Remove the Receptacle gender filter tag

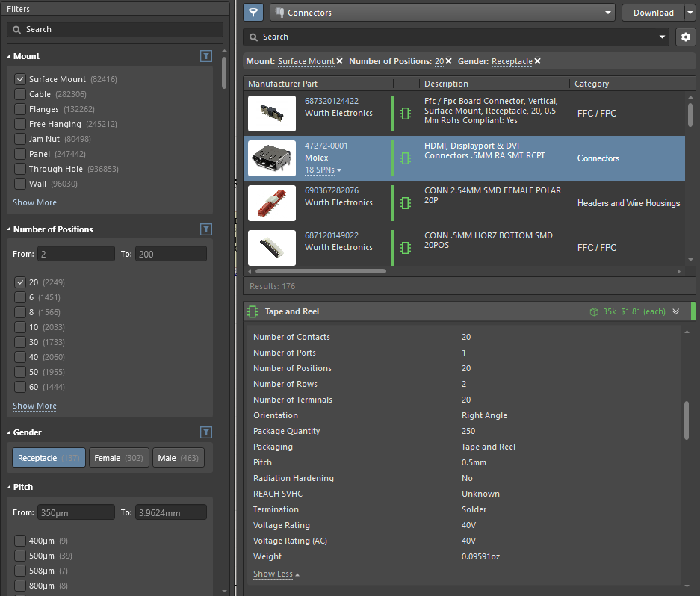click(538, 61)
